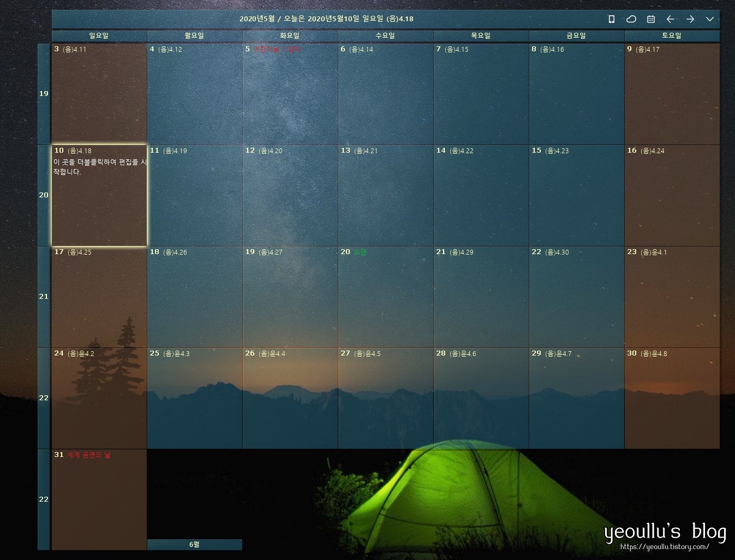Screen dimensions: 735x560
Task: Select the May 18 (음)4.26 cell
Action: point(195,297)
